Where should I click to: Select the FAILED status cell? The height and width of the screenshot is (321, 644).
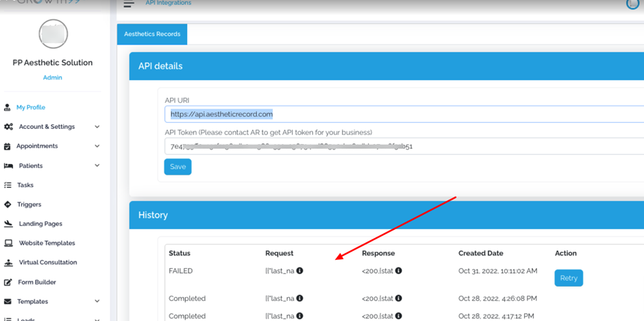tap(181, 271)
